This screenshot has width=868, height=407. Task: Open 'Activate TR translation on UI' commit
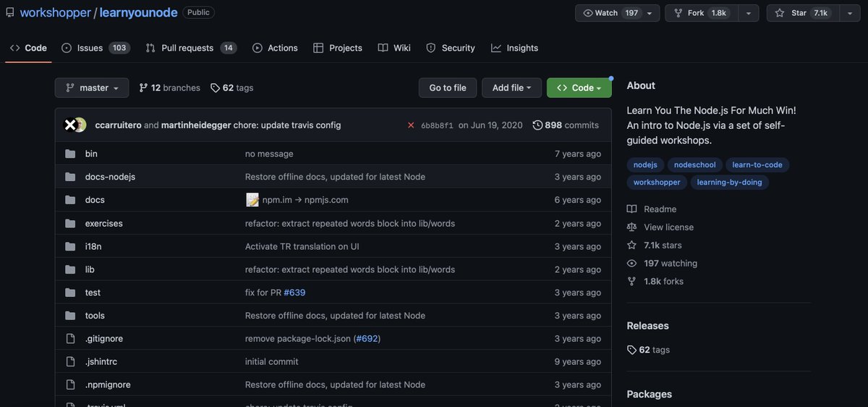302,246
